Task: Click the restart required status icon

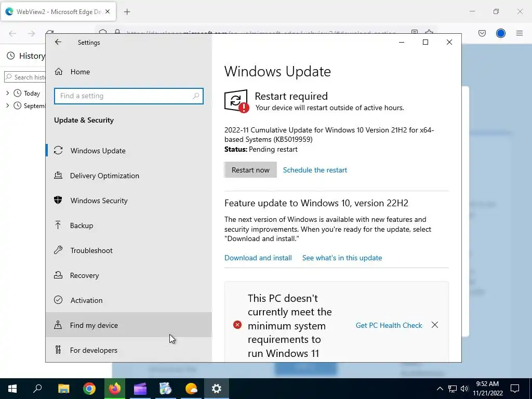Action: 236,101
